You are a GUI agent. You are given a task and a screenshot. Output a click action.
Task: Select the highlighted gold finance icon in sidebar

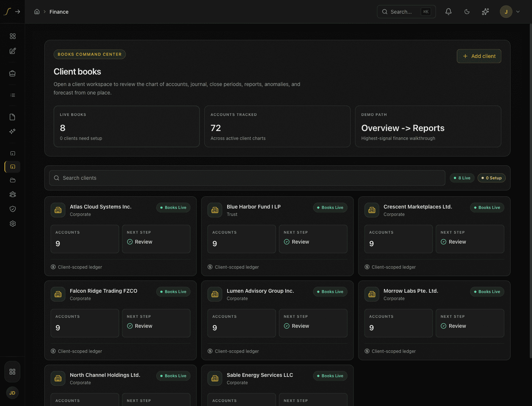pyautogui.click(x=13, y=167)
